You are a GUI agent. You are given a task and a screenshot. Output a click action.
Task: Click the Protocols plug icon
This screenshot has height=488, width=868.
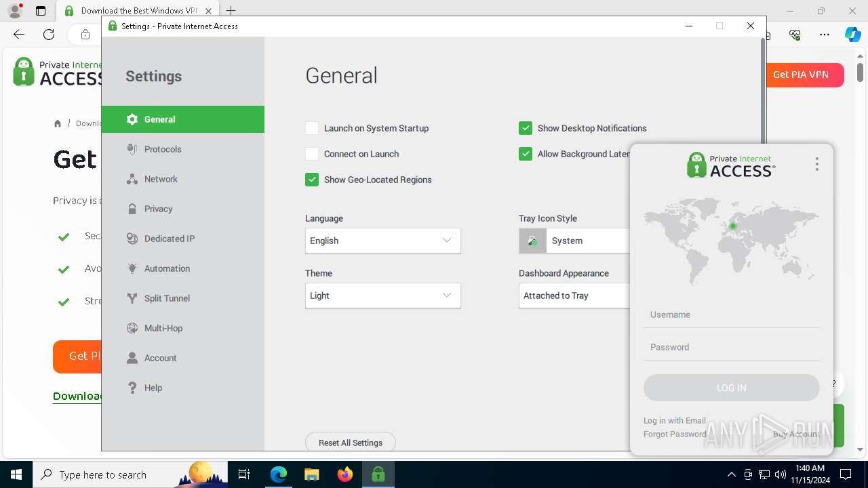pos(132,149)
